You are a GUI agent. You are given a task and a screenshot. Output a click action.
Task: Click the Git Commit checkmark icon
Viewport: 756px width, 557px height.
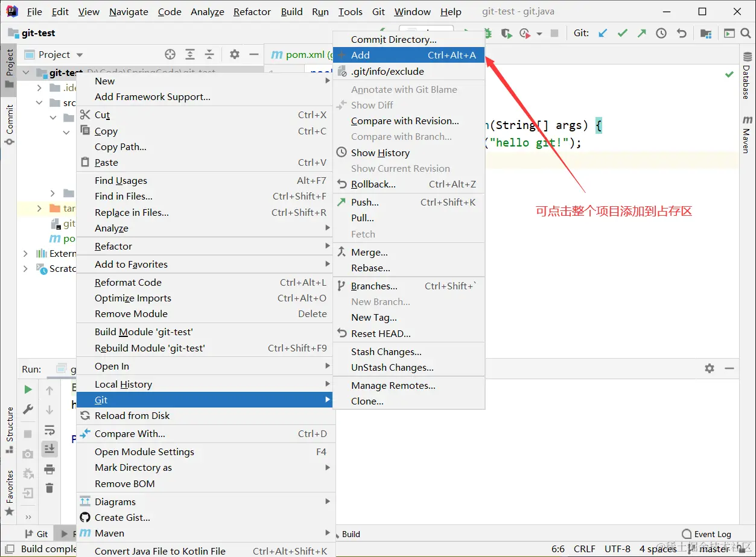(x=622, y=33)
